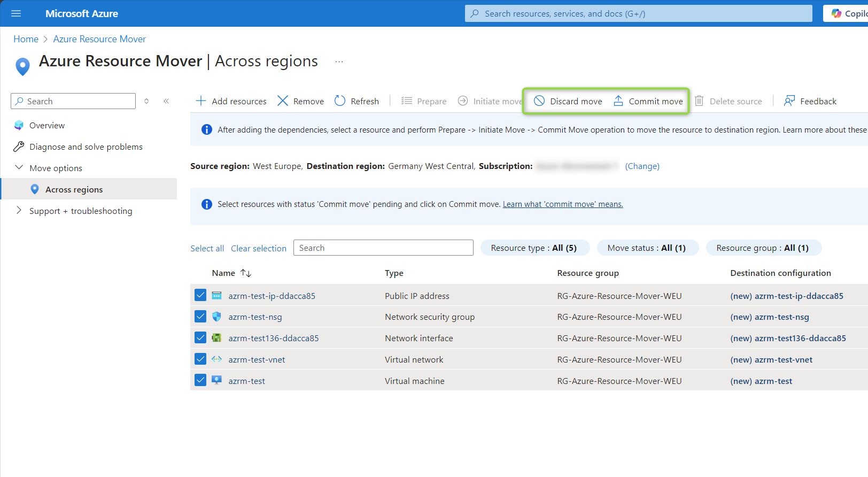
Task: Open Diagnose and solve problems
Action: pyautogui.click(x=86, y=147)
